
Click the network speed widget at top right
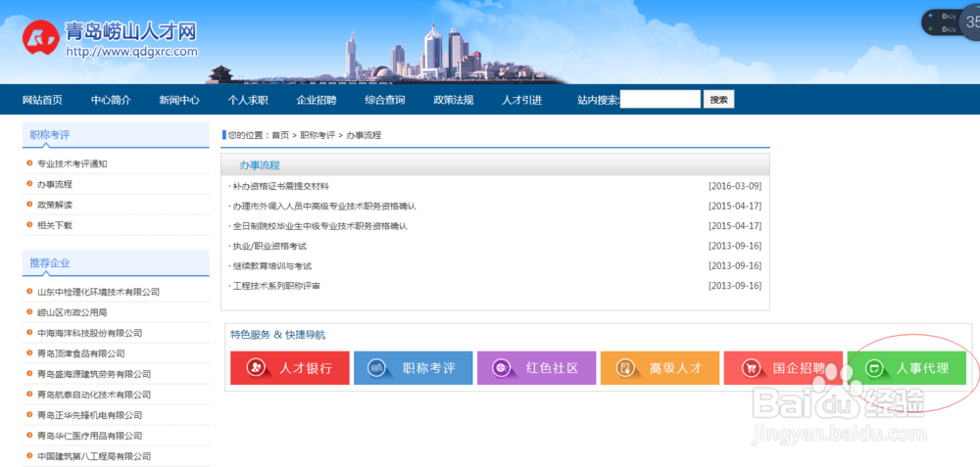951,23
